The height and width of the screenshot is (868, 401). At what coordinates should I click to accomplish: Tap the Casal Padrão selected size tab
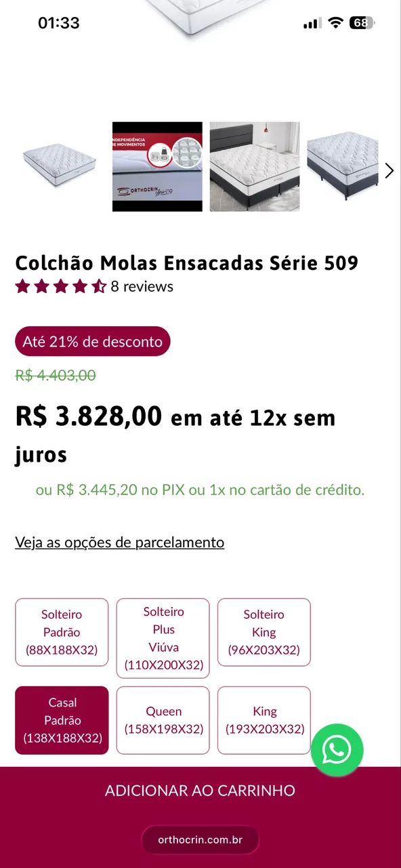click(62, 720)
